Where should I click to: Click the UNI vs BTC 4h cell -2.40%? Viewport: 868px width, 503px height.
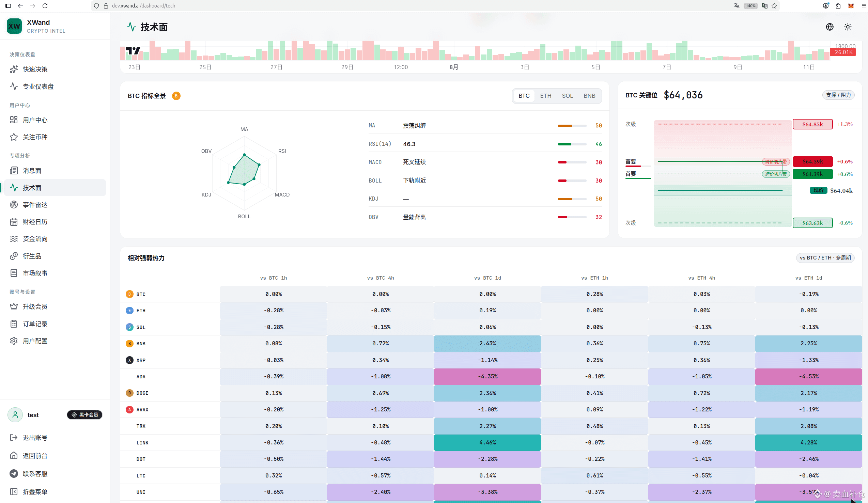380,492
